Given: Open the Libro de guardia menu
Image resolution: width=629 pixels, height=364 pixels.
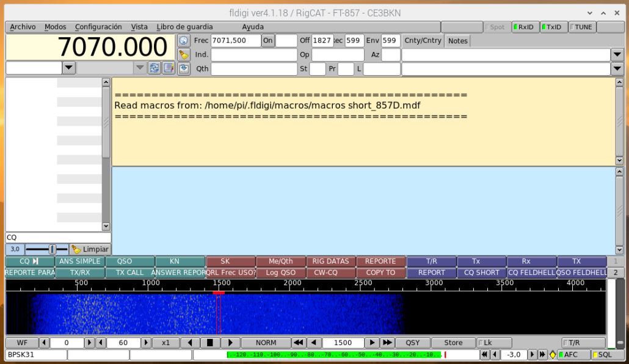Looking at the screenshot, I should coord(184,27).
